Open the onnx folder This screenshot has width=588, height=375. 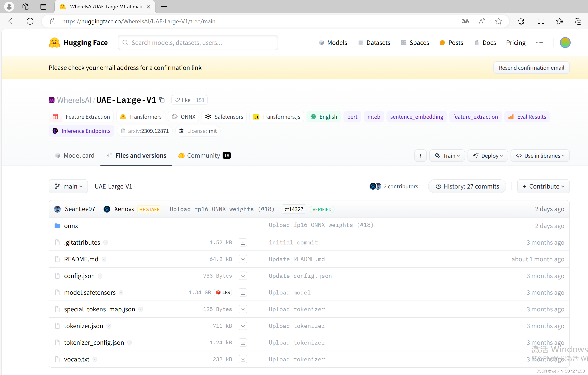[x=71, y=226]
